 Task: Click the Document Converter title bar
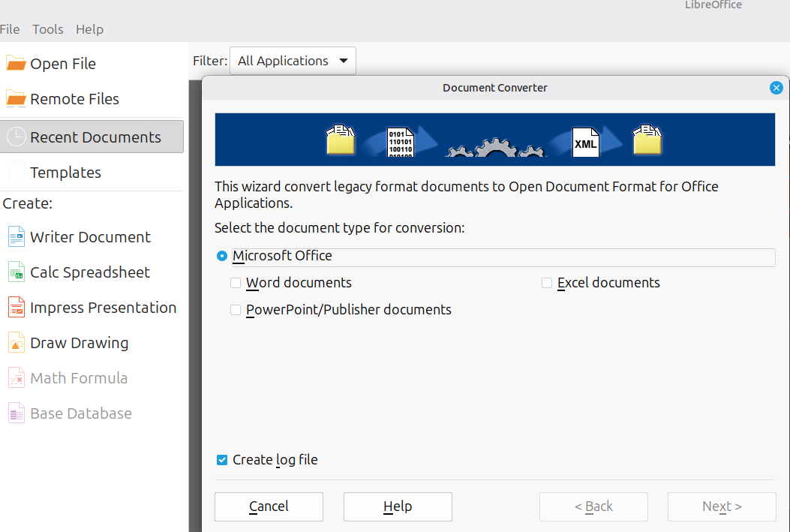click(x=494, y=88)
